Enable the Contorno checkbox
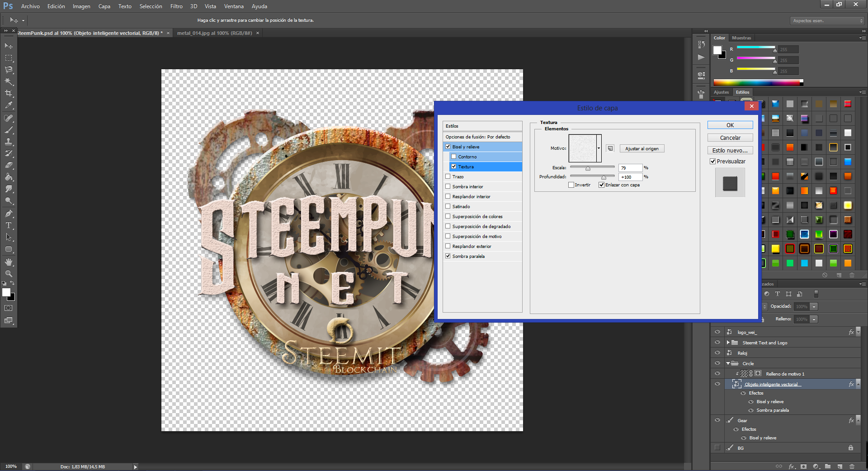Screen dimensions: 868x471 [454, 157]
